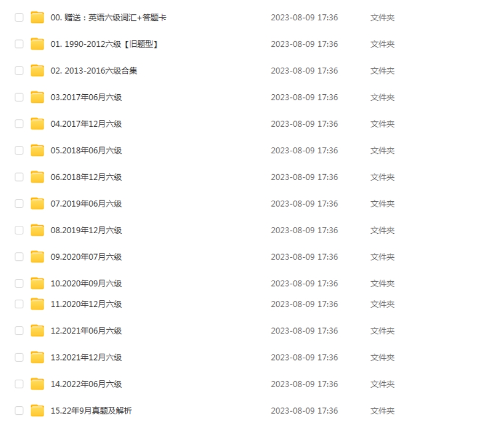
Task: Open the 14.2022年06月六级 folder name
Action: click(x=86, y=384)
